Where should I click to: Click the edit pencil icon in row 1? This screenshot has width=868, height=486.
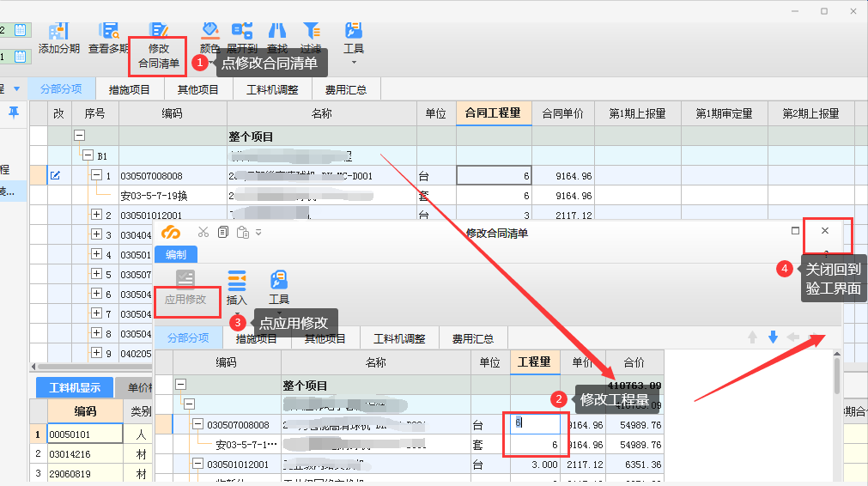click(x=55, y=175)
